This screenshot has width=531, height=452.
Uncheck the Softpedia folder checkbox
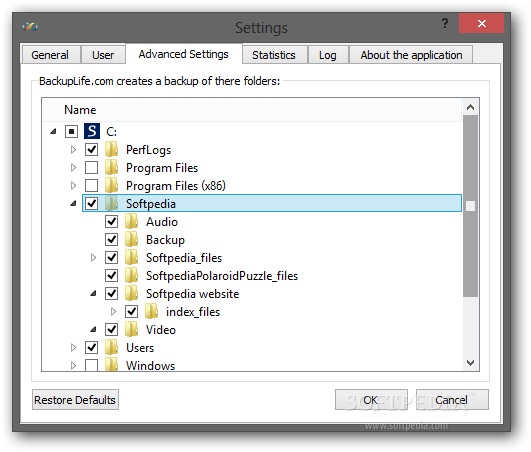point(91,203)
